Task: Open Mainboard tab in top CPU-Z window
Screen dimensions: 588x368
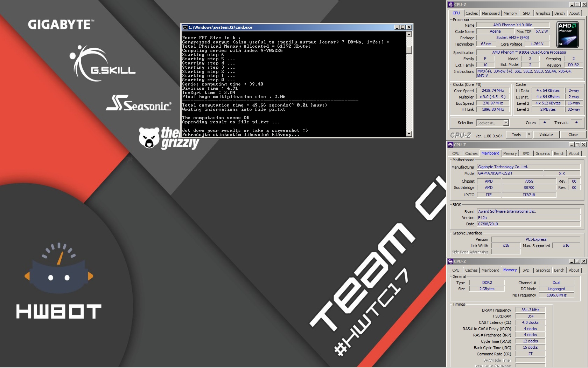Action: coord(491,13)
